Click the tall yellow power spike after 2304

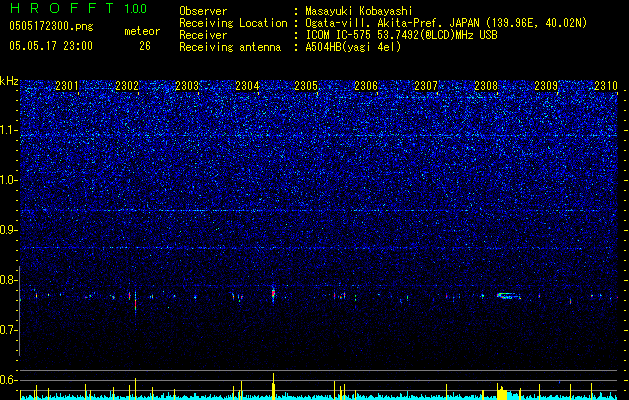[274, 386]
